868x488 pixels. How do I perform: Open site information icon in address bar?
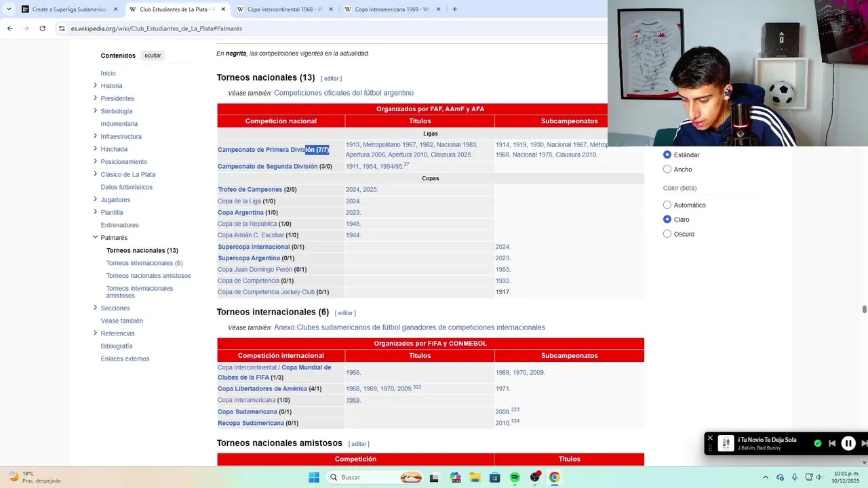62,28
